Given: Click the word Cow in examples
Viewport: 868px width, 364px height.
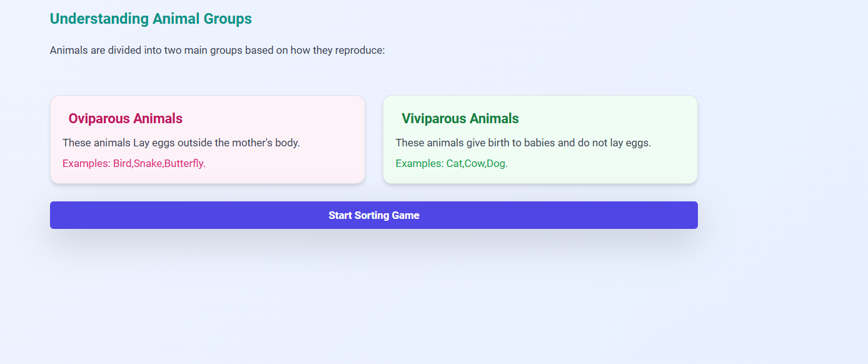Looking at the screenshot, I should tap(475, 163).
